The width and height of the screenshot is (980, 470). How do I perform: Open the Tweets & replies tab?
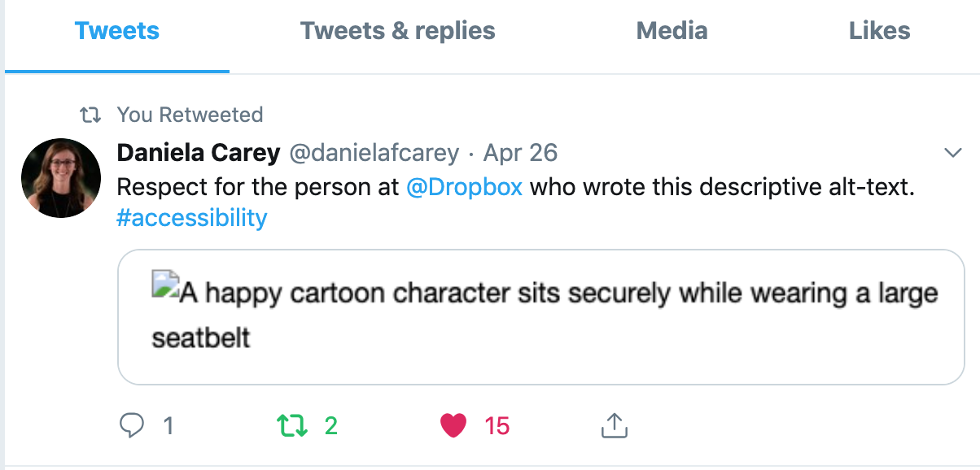(397, 31)
